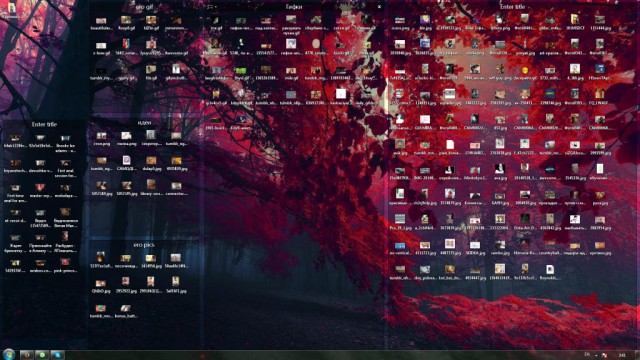This screenshot has height=360, width=640.
Task: Select the avik.jpg file
Action: 400,147
